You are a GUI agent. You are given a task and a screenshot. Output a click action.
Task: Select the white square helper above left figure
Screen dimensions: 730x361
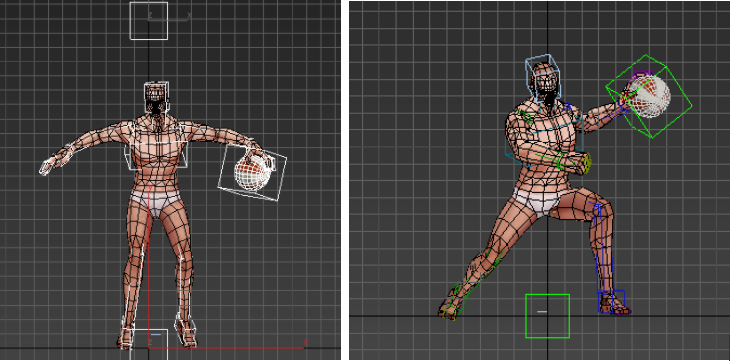tap(149, 21)
